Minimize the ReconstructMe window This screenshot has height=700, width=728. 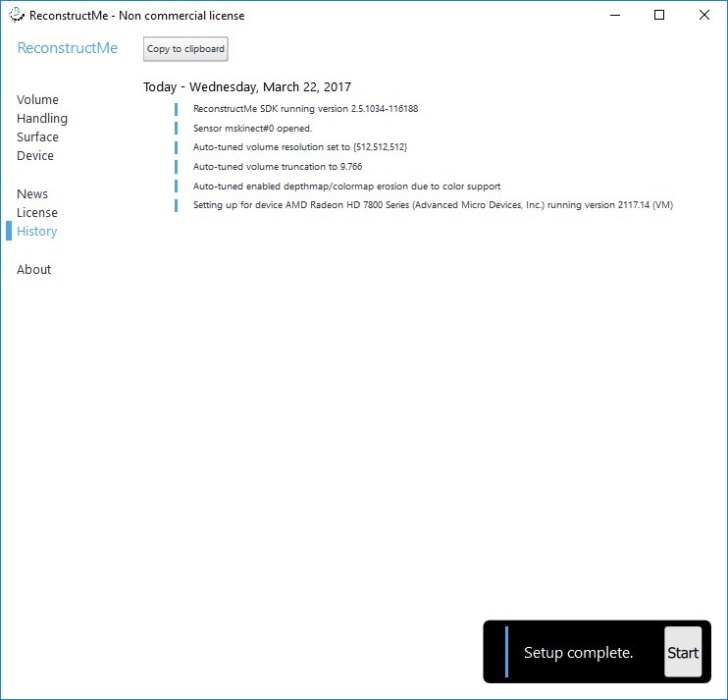point(615,15)
